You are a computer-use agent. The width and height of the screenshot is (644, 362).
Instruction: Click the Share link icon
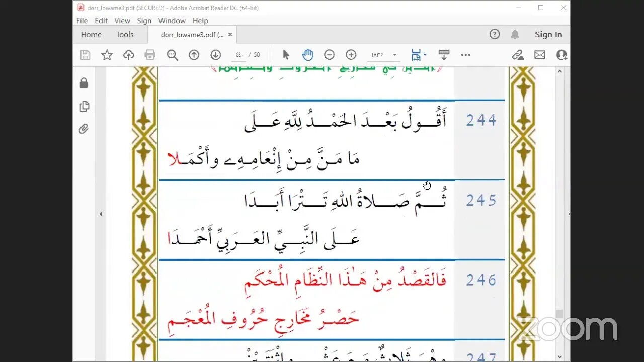tap(518, 55)
